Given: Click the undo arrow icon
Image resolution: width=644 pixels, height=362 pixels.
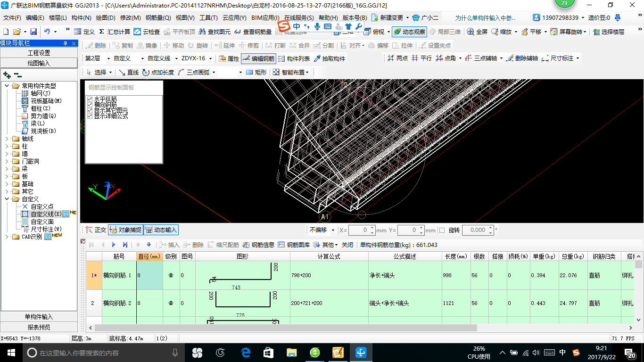Looking at the screenshot, I should tap(47, 32).
